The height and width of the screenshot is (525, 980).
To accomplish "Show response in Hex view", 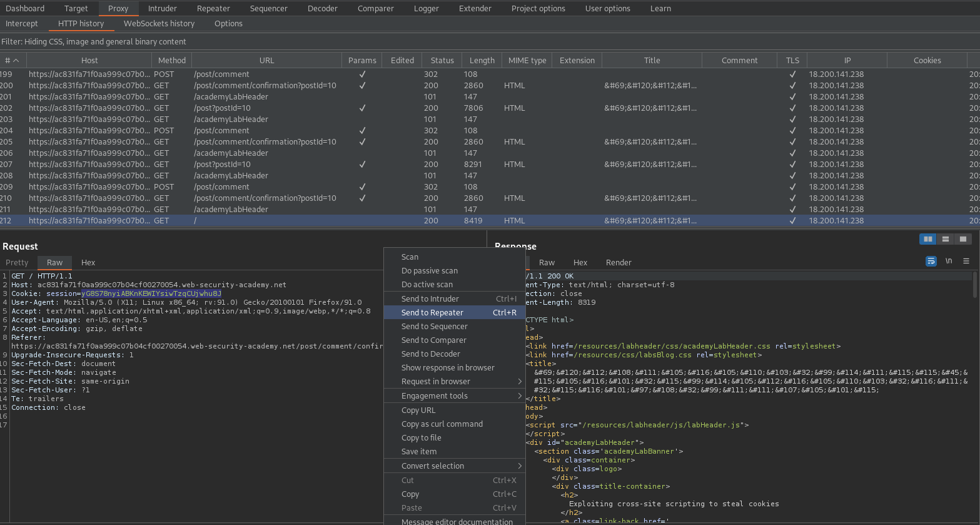I will point(580,263).
